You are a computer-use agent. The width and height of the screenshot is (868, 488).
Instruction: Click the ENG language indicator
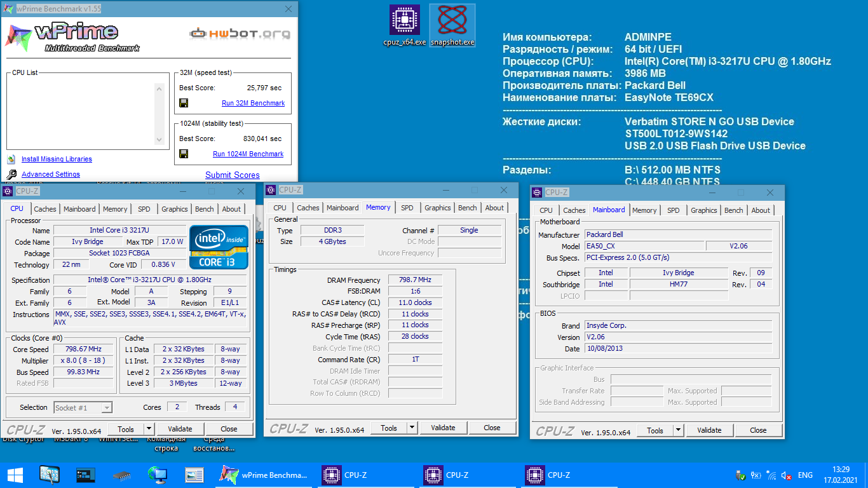pyautogui.click(x=805, y=475)
